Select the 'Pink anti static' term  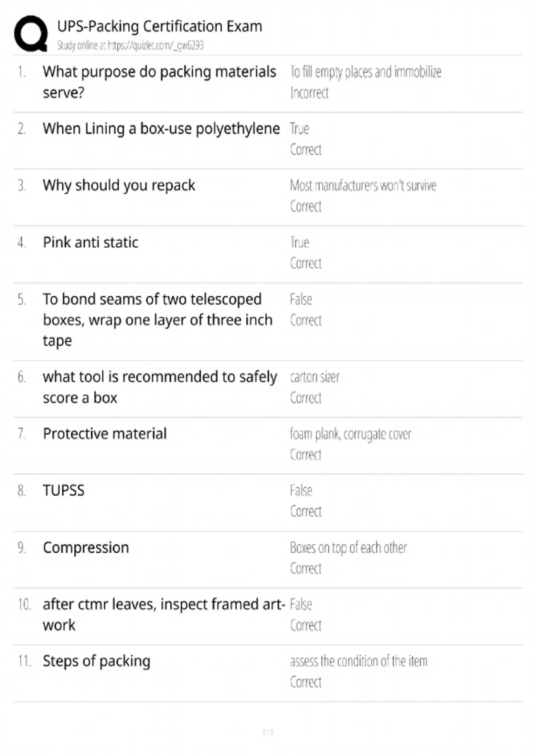[90, 242]
